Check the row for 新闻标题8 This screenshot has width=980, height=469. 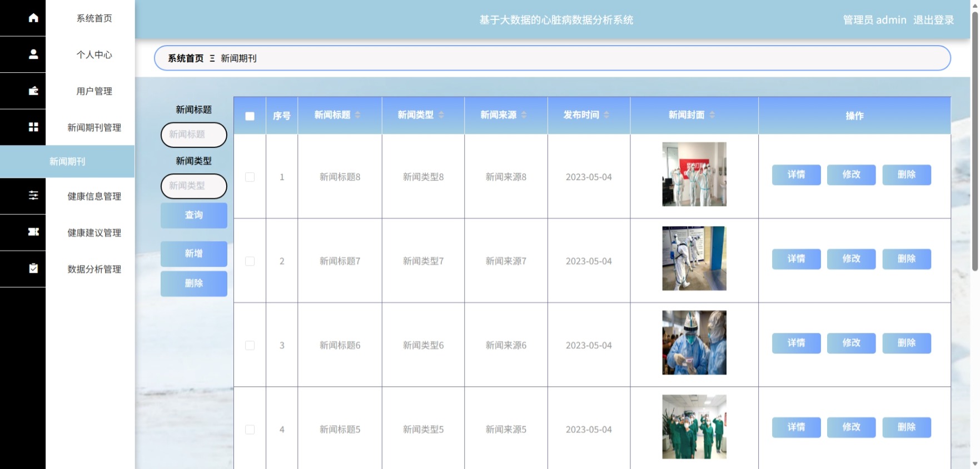[250, 177]
